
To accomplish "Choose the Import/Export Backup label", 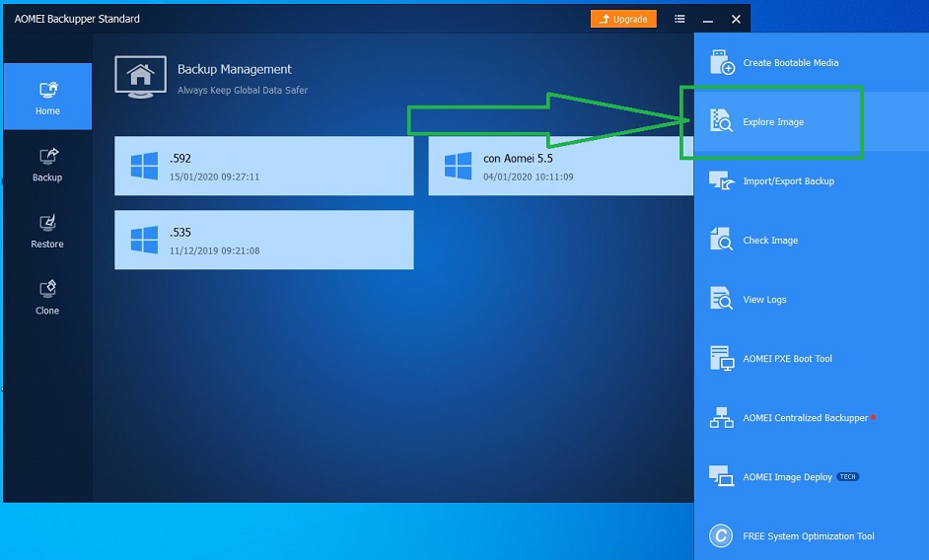I will pyautogui.click(x=789, y=181).
